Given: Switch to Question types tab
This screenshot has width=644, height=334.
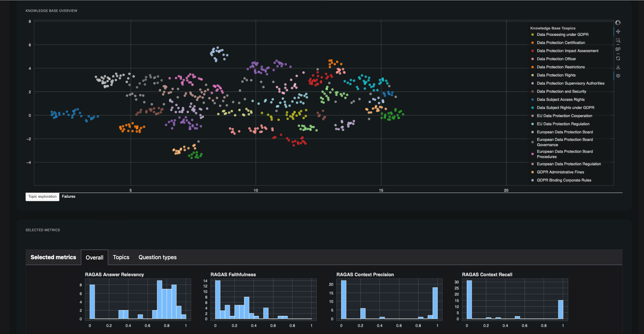Looking at the screenshot, I should (x=157, y=257).
